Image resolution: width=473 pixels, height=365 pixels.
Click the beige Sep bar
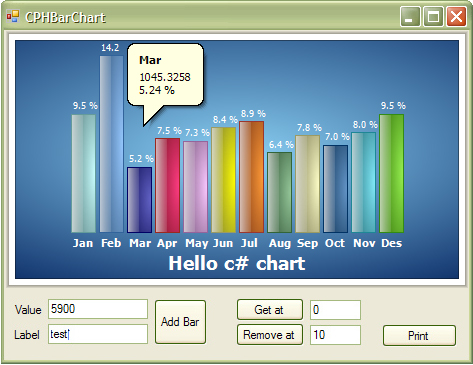pyautogui.click(x=308, y=184)
